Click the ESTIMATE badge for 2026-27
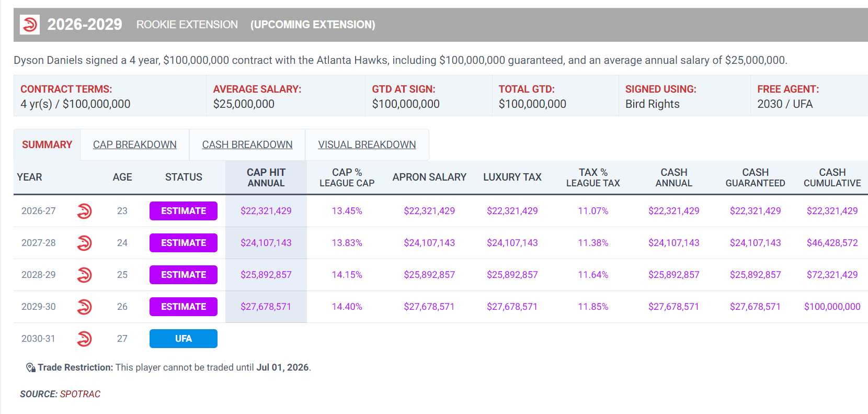868x414 pixels. click(x=183, y=211)
